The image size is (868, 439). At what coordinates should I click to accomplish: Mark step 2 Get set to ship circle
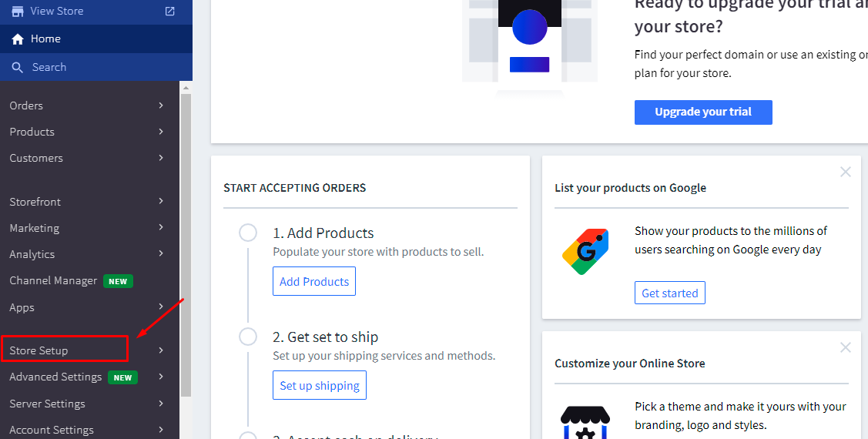(248, 337)
